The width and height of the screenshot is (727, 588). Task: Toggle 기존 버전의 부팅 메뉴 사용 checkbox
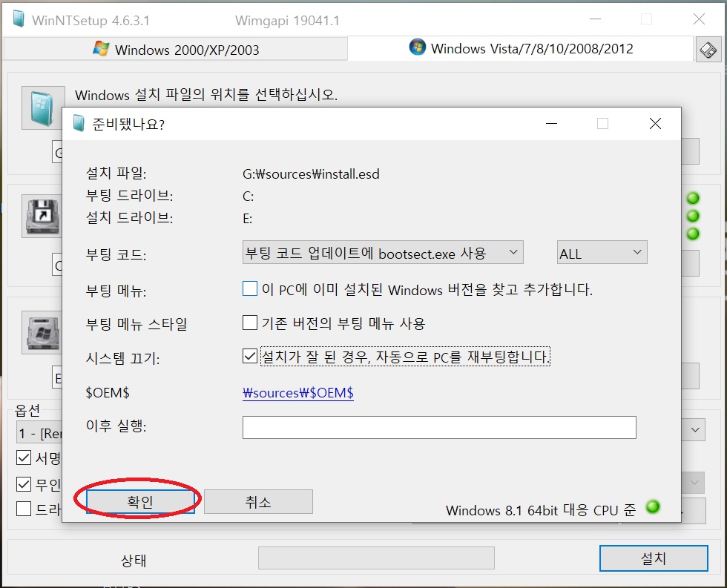pyautogui.click(x=250, y=323)
